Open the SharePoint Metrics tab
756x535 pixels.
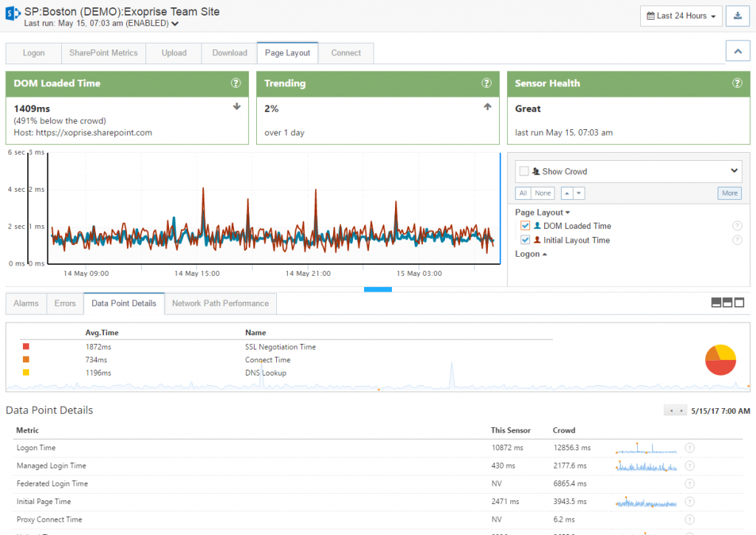coord(103,52)
